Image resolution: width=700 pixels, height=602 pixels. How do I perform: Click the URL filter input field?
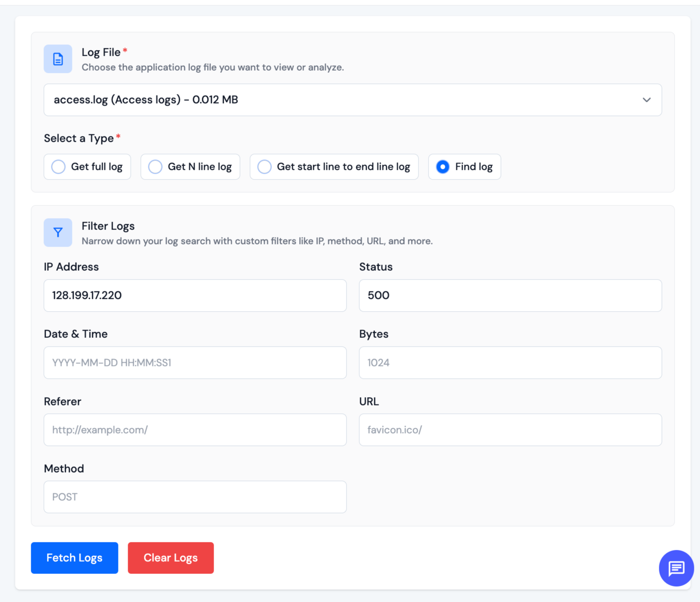pos(510,430)
